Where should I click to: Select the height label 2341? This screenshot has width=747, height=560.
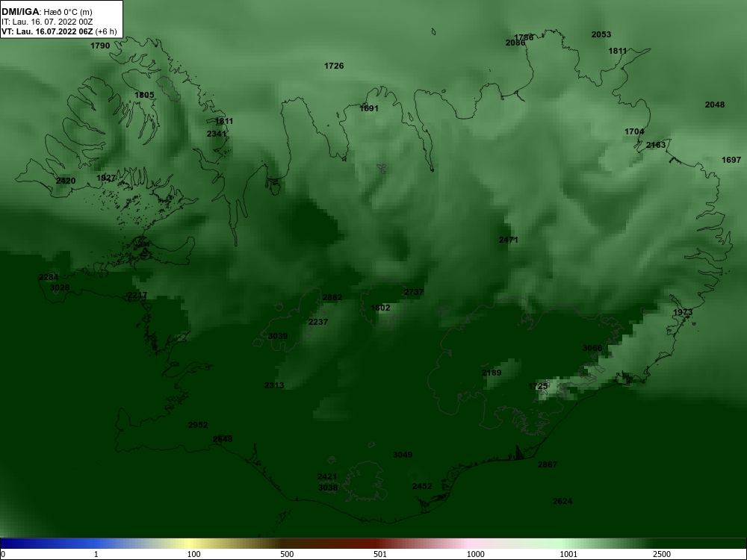tap(217, 134)
